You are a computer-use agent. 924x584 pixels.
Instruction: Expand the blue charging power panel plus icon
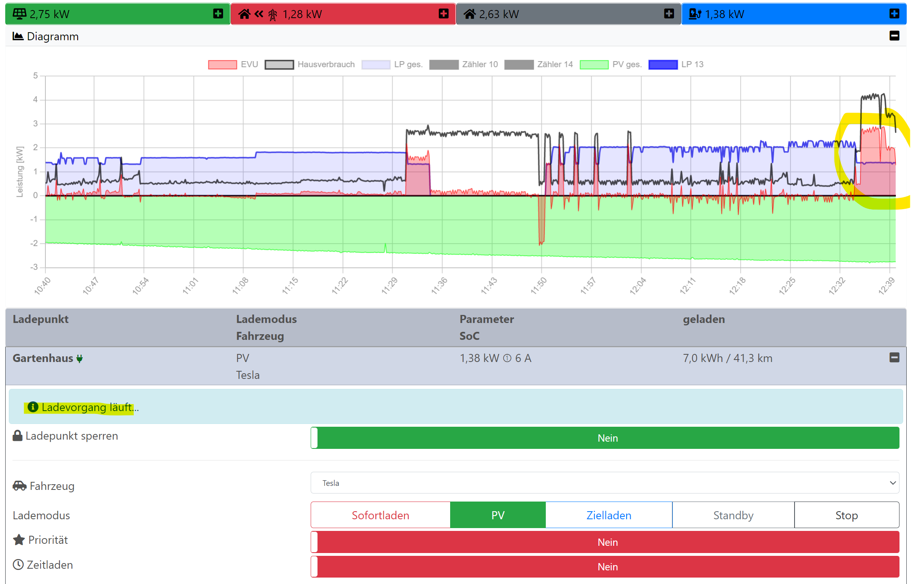click(x=894, y=14)
